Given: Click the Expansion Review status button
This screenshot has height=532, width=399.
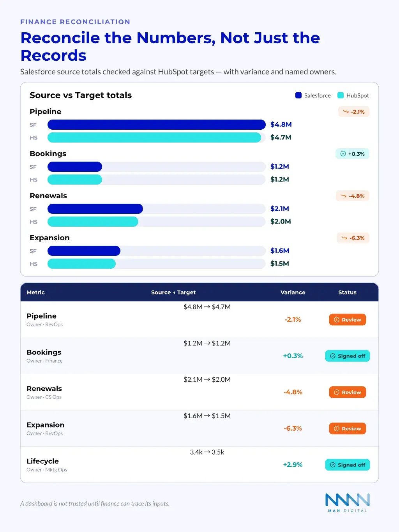Looking at the screenshot, I should click(x=348, y=428).
